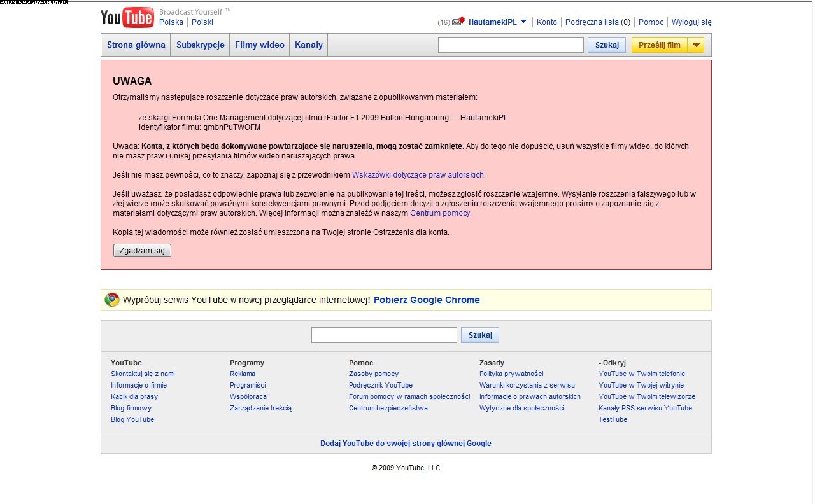Click the Zgadzam się button
Viewport: 815px width, 504px height.
point(142,251)
